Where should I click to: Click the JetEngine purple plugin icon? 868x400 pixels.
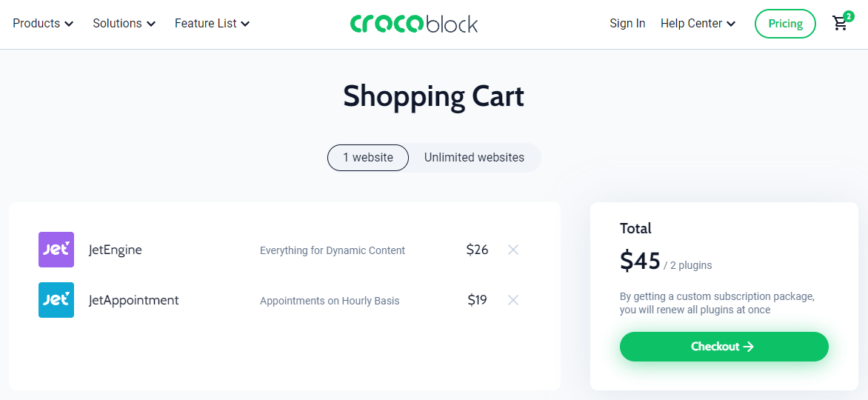tap(56, 250)
